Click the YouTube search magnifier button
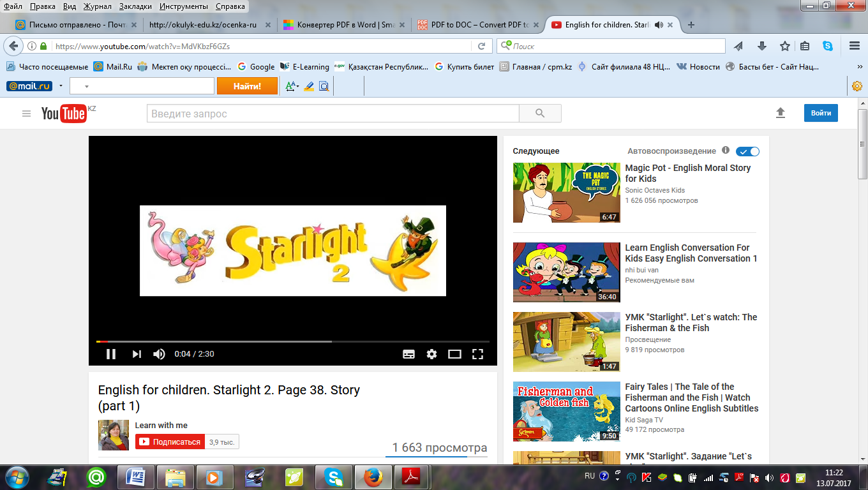 pos(540,114)
